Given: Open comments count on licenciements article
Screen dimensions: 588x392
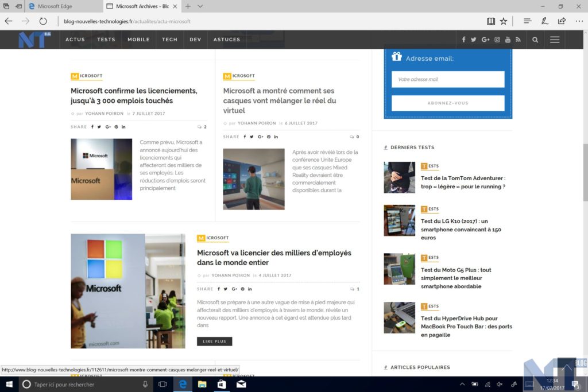Looking at the screenshot, I should tap(202, 127).
